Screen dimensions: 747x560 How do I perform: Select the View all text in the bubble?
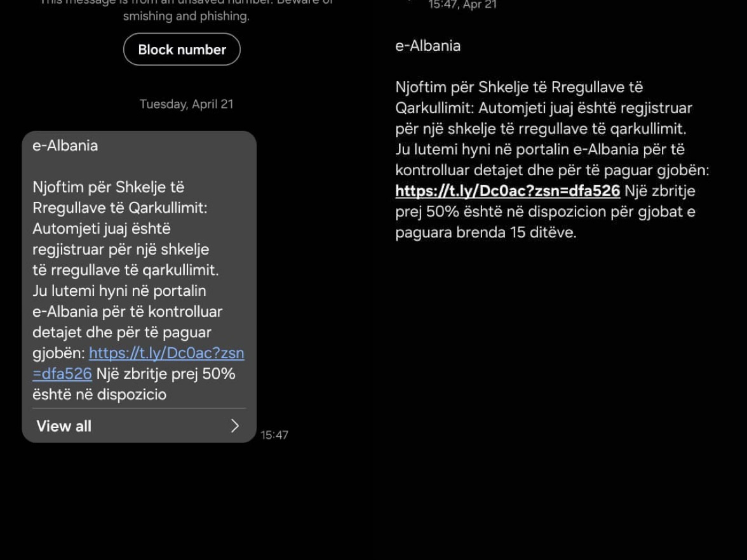click(x=64, y=425)
